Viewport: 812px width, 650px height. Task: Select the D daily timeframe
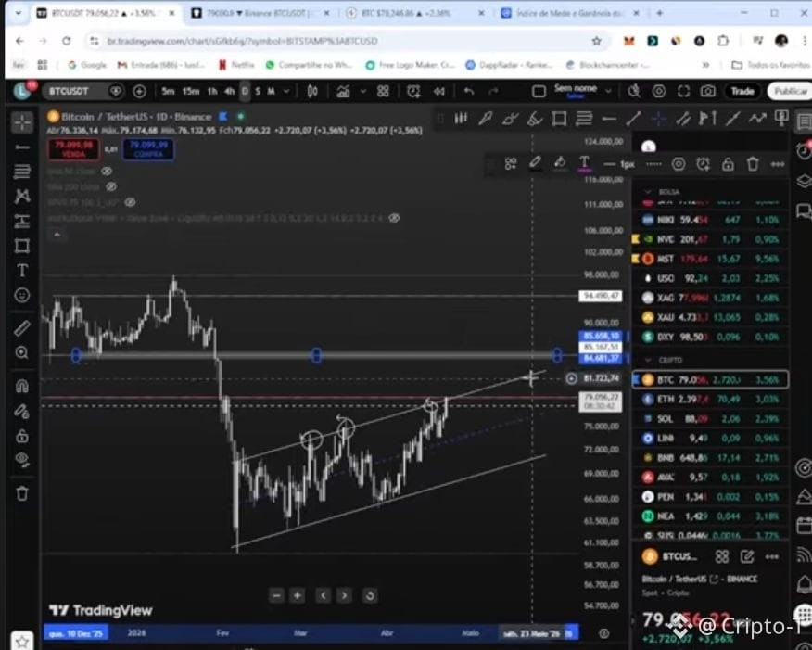click(245, 91)
